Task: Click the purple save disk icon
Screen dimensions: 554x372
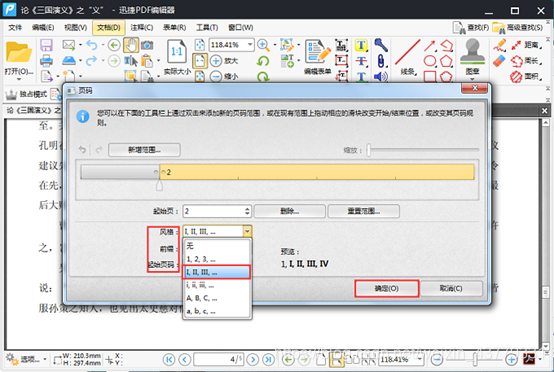Action: [x=46, y=45]
